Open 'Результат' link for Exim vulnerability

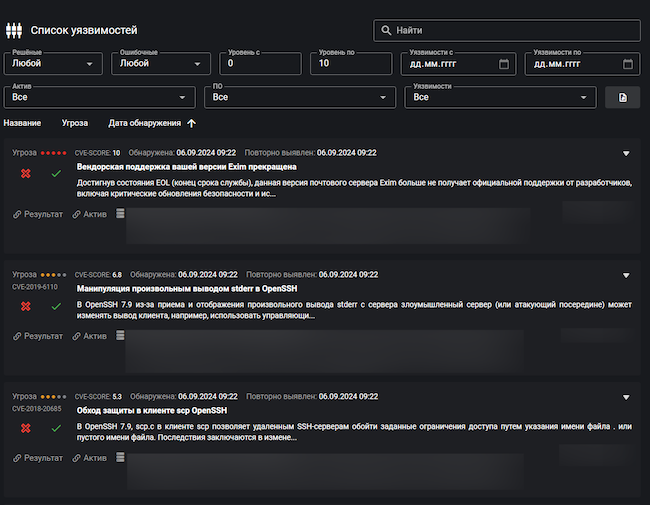tap(38, 214)
